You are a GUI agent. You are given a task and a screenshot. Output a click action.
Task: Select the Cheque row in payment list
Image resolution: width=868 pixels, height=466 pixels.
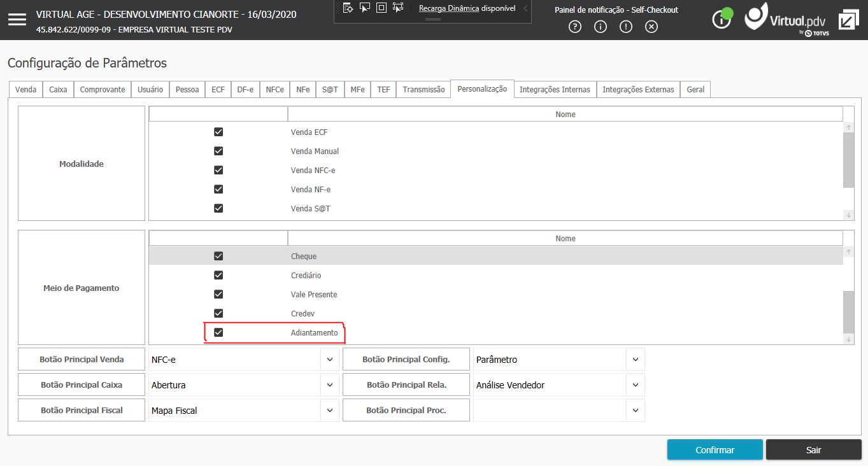click(496, 256)
